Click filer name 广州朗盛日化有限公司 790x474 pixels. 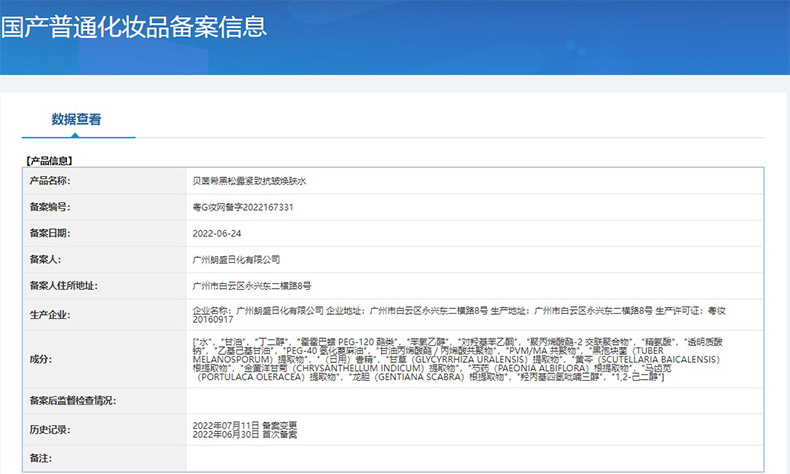pyautogui.click(x=229, y=259)
